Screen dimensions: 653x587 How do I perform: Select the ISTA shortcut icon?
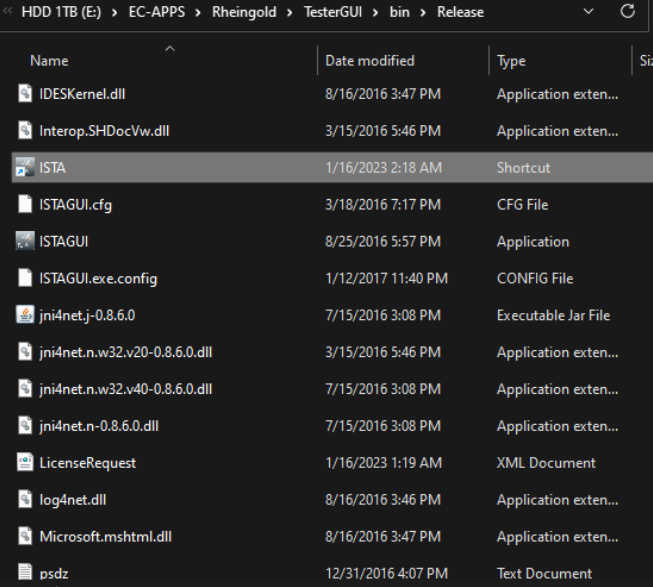[25, 167]
